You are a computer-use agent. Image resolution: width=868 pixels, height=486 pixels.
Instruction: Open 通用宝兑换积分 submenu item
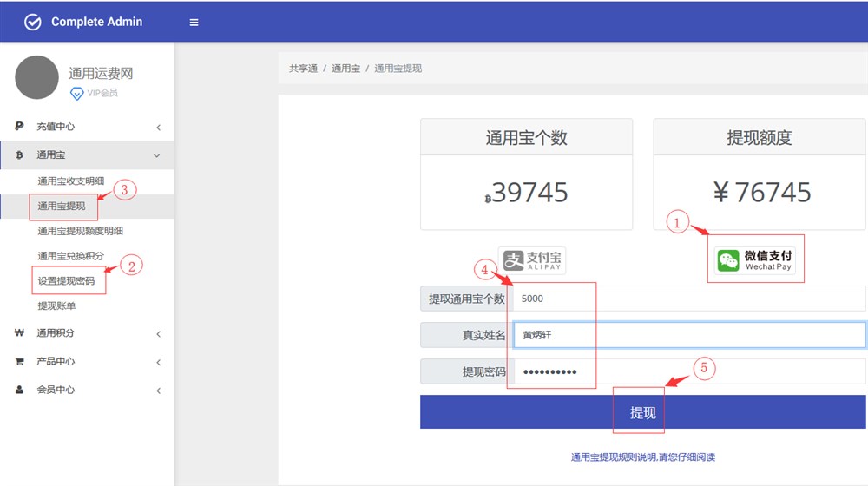pos(70,256)
